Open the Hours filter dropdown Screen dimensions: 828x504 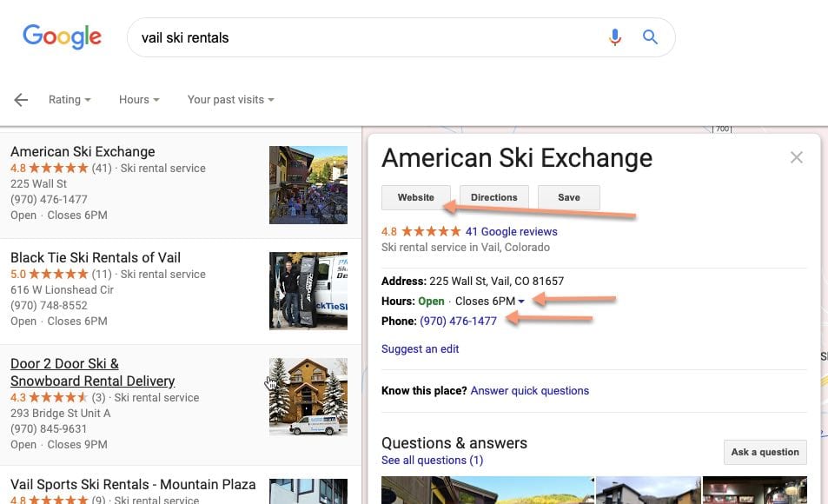(139, 100)
